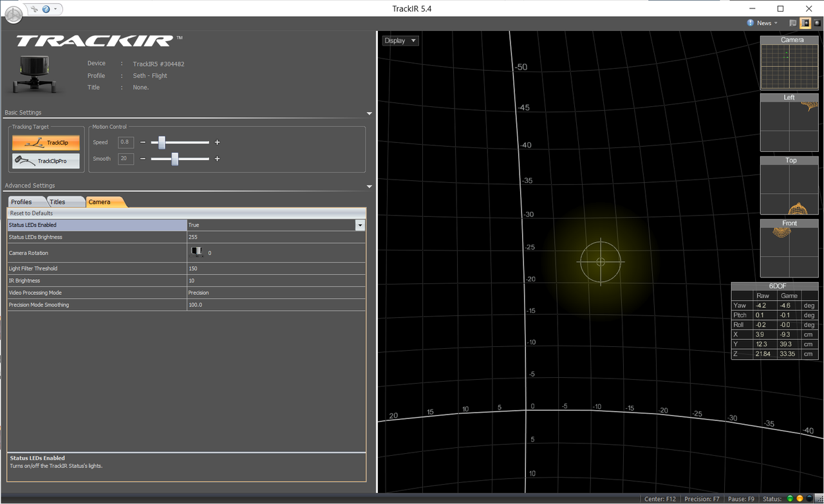The height and width of the screenshot is (504, 824).
Task: Click the orange status LED indicator
Action: (x=800, y=499)
